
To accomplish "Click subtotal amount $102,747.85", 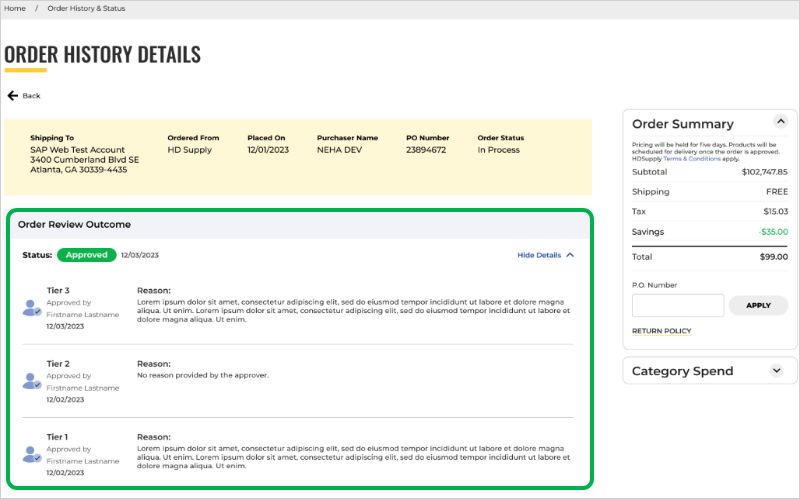I will pyautogui.click(x=764, y=171).
